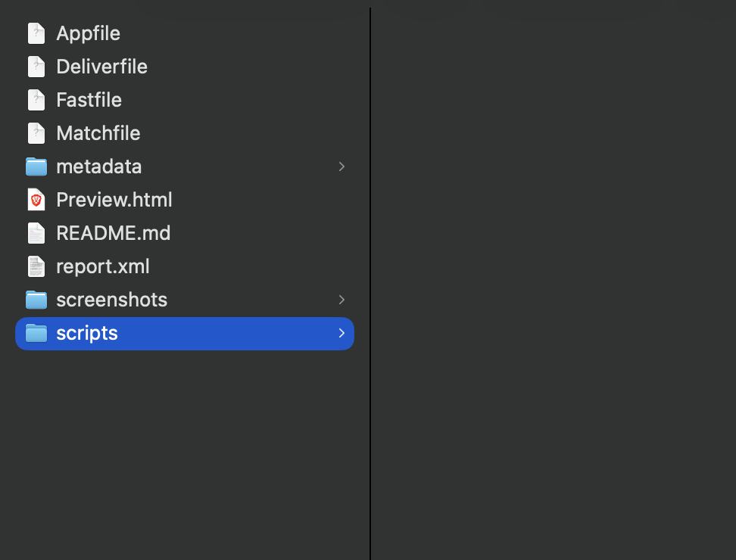Click the Deliverfile document icon

point(36,67)
